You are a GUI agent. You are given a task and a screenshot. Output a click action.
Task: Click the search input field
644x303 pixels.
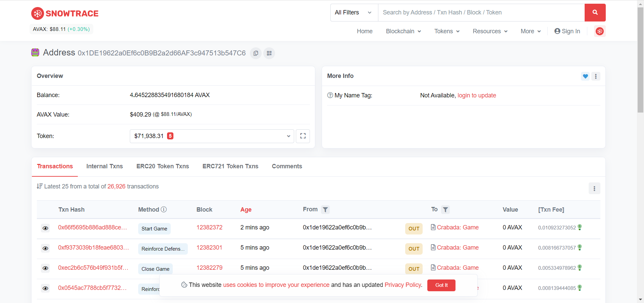pyautogui.click(x=481, y=12)
